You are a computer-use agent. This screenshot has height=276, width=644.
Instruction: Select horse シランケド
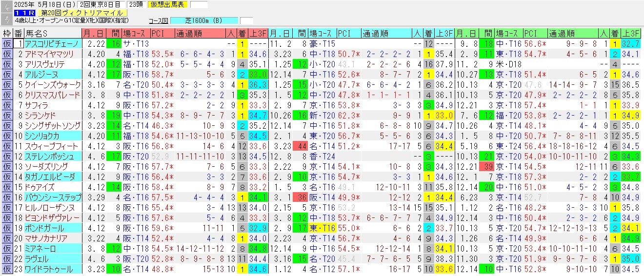[52, 115]
